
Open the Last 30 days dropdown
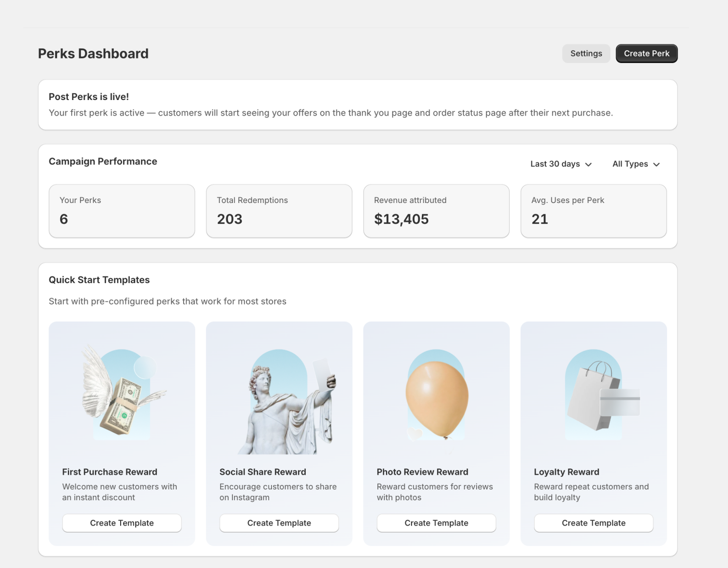[x=561, y=164]
